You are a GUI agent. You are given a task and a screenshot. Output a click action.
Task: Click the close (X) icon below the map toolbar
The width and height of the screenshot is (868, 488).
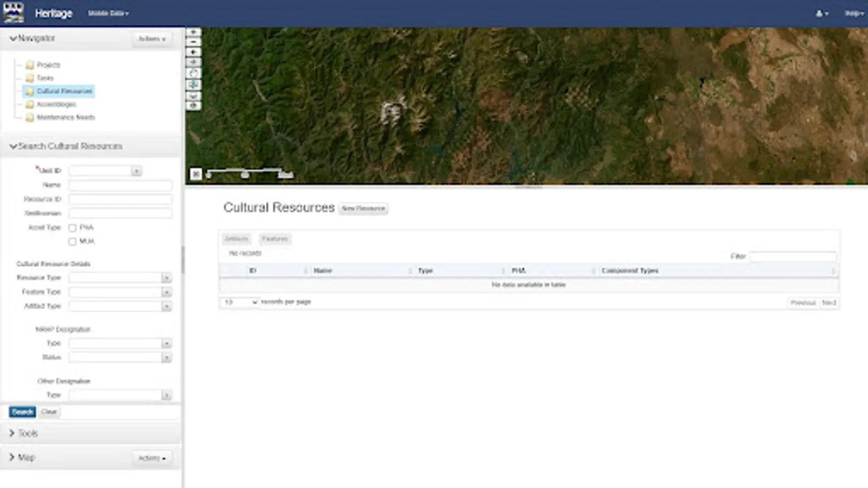(195, 174)
